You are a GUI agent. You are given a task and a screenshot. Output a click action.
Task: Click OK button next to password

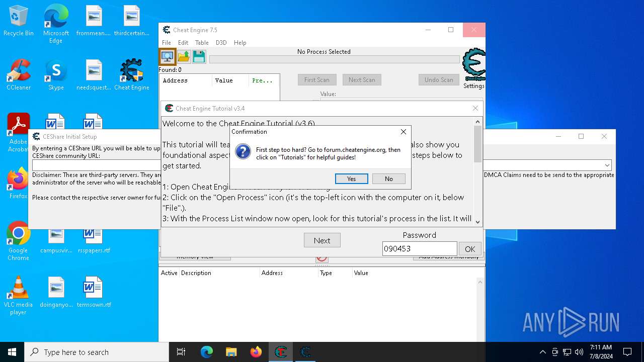(470, 249)
